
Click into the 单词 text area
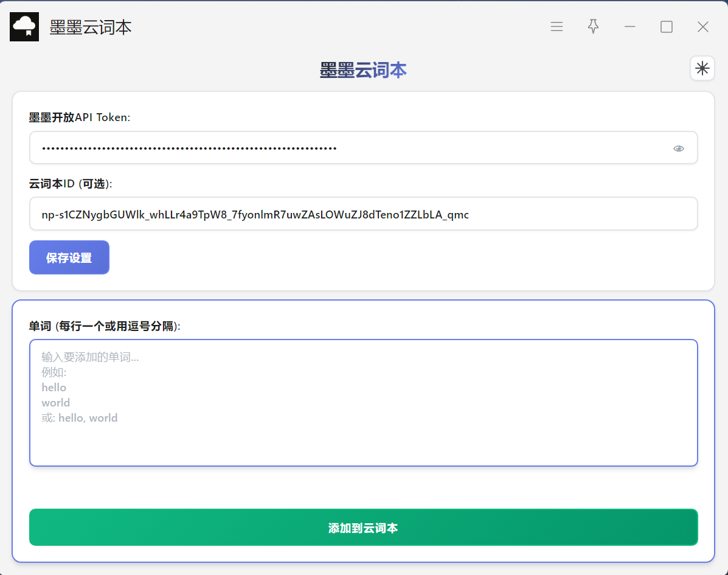[x=363, y=403]
